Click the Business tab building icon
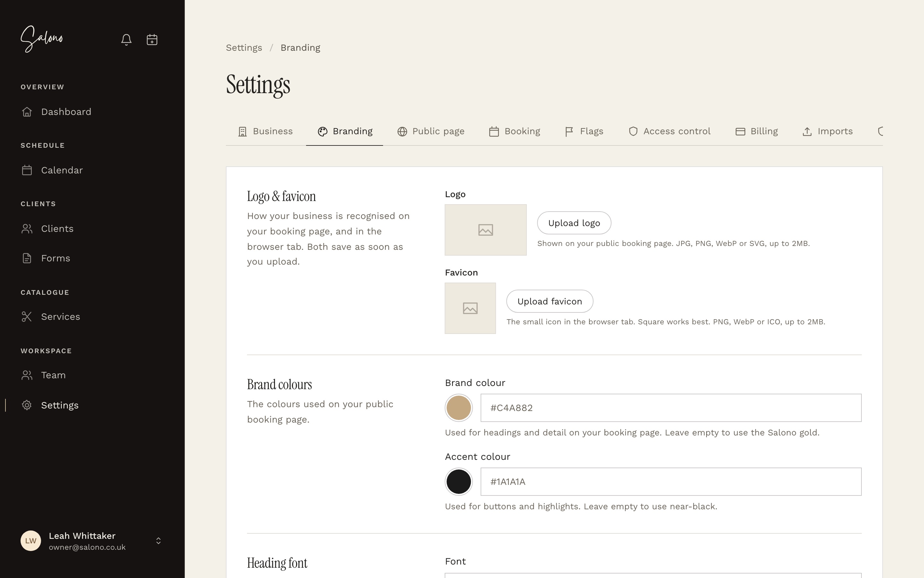The height and width of the screenshot is (578, 924). coord(243,132)
